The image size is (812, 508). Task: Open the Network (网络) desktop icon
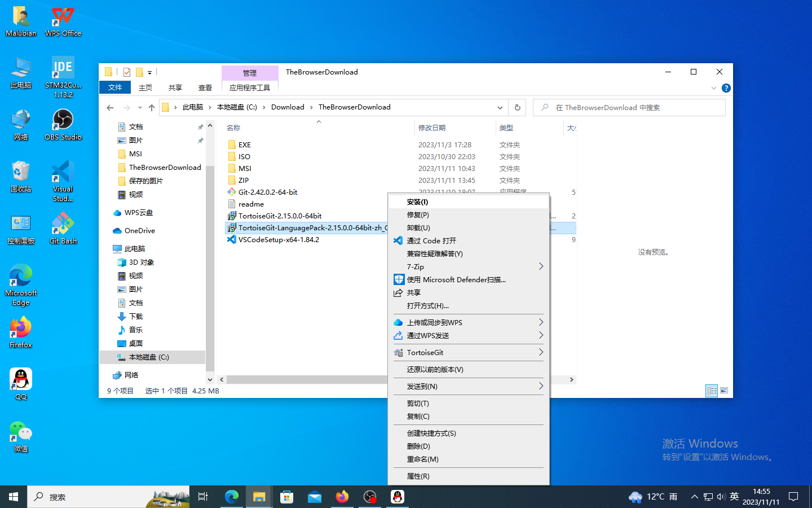pyautogui.click(x=21, y=125)
